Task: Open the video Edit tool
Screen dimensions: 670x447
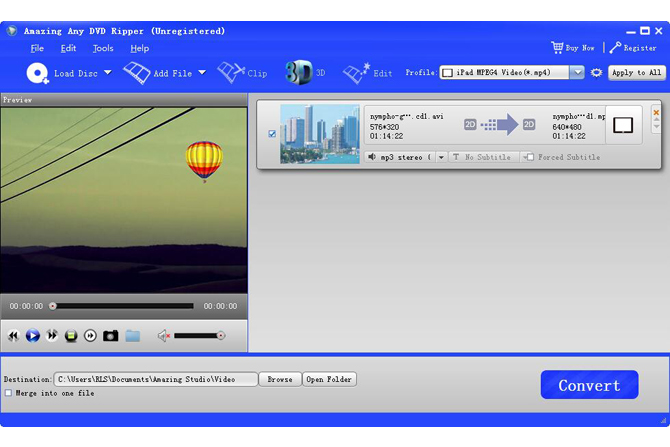Action: pyautogui.click(x=356, y=73)
